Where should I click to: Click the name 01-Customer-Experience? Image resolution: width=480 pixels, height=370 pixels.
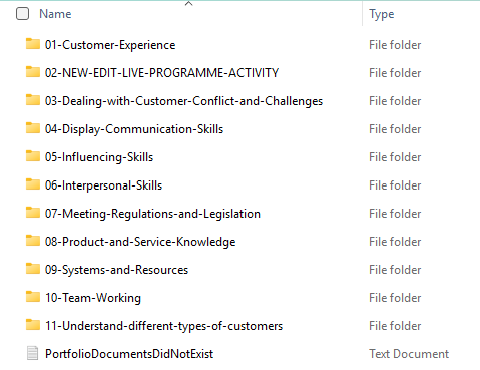[110, 45]
